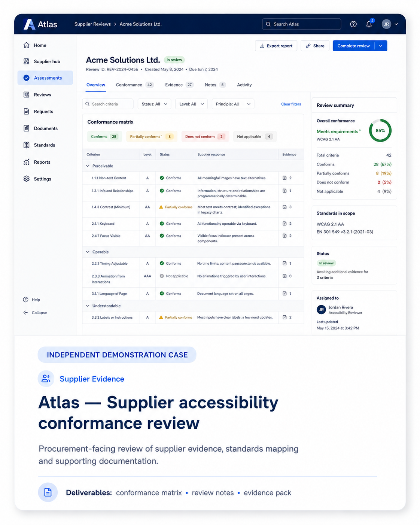Click warning icon for 1.4.3 Partially conforms
Screen dimensions: 420x525
(x=161, y=207)
